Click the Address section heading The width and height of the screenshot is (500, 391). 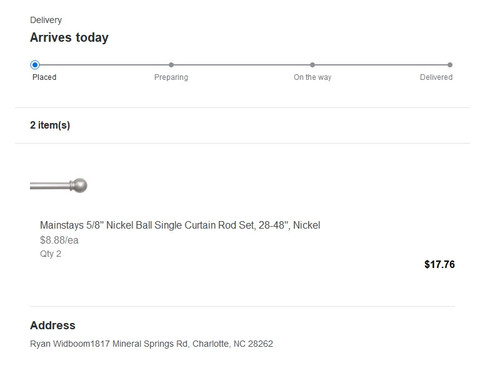tap(53, 325)
